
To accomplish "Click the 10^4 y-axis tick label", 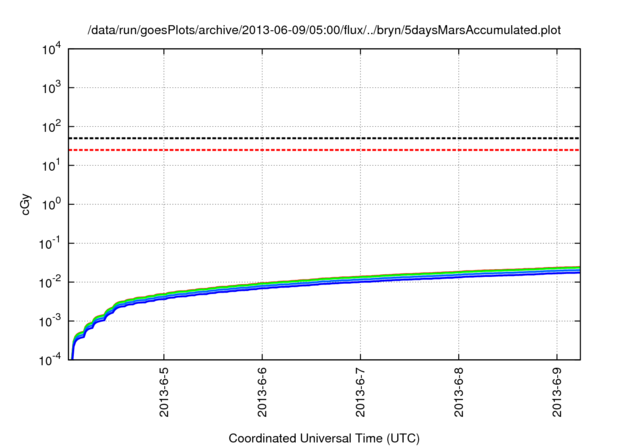I will (51, 49).
